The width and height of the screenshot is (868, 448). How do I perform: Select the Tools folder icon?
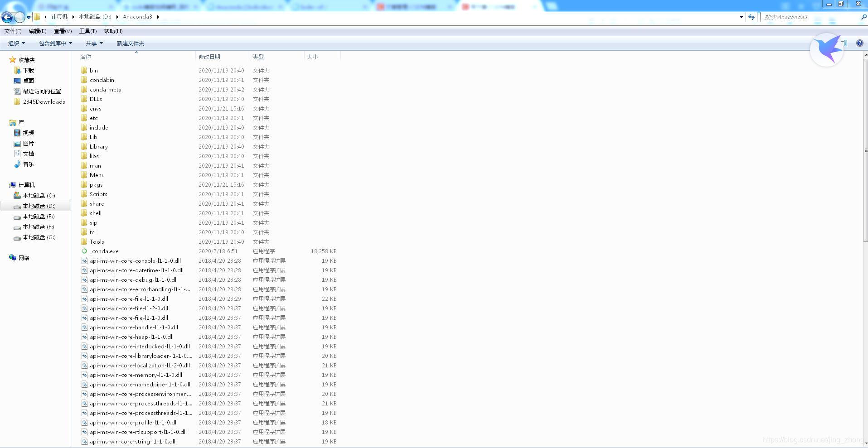point(84,242)
